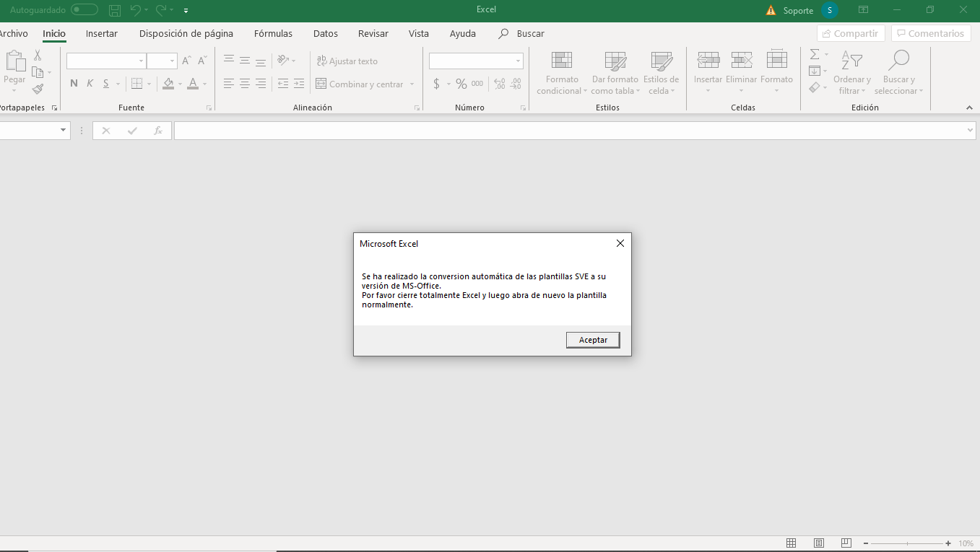The height and width of the screenshot is (552, 980).
Task: Click the Compartir button
Action: tap(851, 33)
